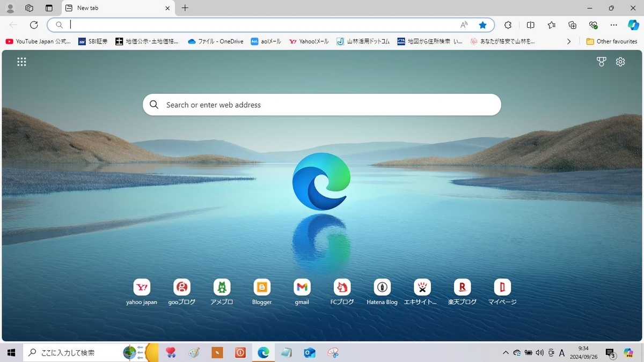This screenshot has width=644, height=362.
Task: Click the taskbar search box ここに入力して検索
Action: click(90, 352)
